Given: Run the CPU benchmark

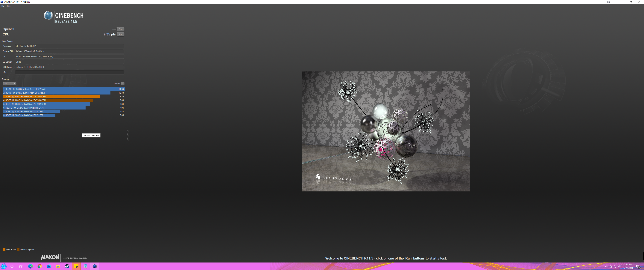Looking at the screenshot, I should (x=121, y=34).
